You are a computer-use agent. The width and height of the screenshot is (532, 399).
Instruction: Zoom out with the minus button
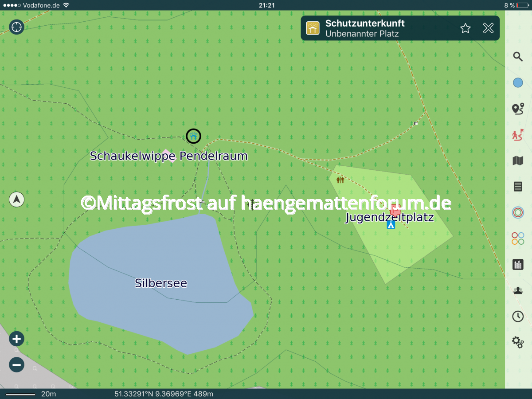click(17, 365)
